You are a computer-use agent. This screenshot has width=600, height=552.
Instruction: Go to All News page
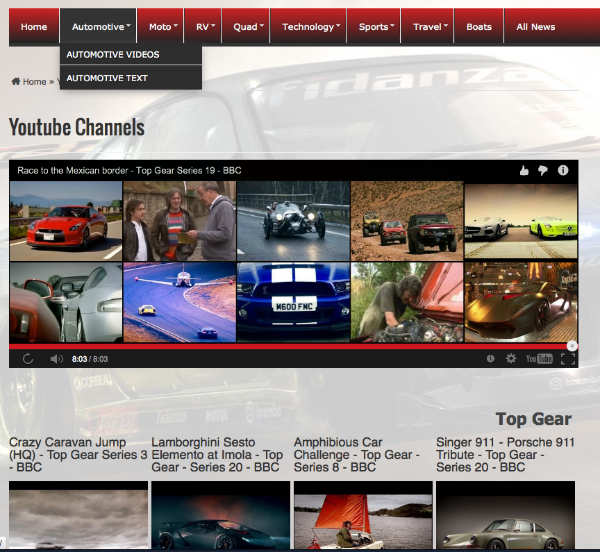point(536,27)
